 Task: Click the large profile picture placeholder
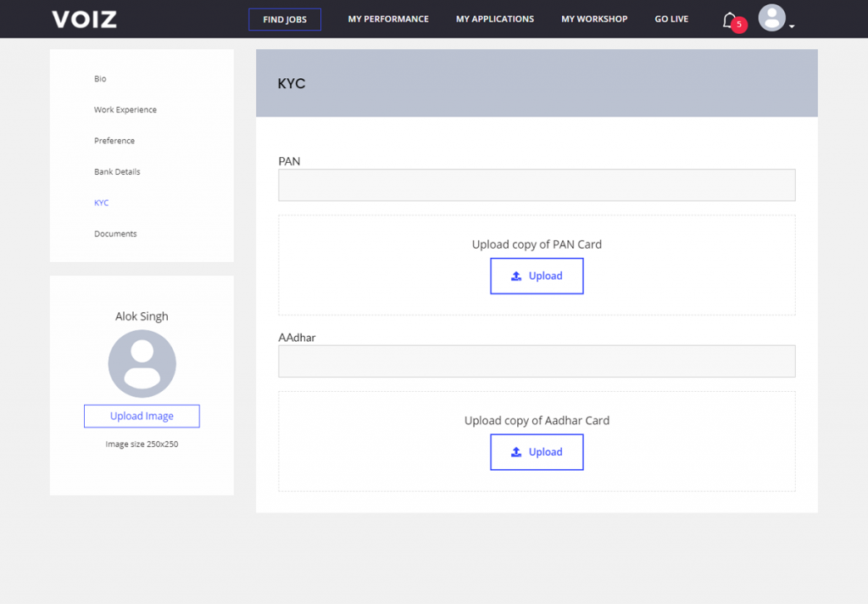tap(142, 364)
